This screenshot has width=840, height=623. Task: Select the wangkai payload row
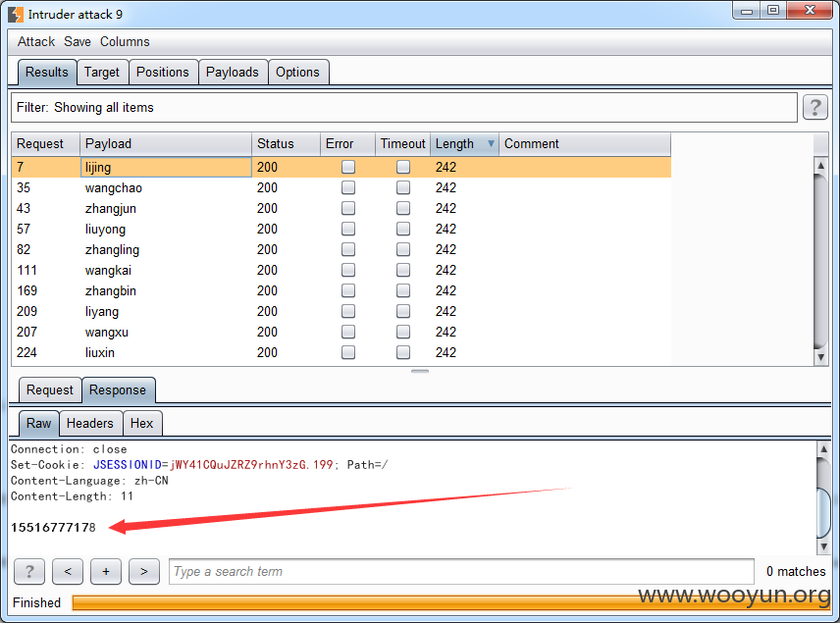point(341,270)
